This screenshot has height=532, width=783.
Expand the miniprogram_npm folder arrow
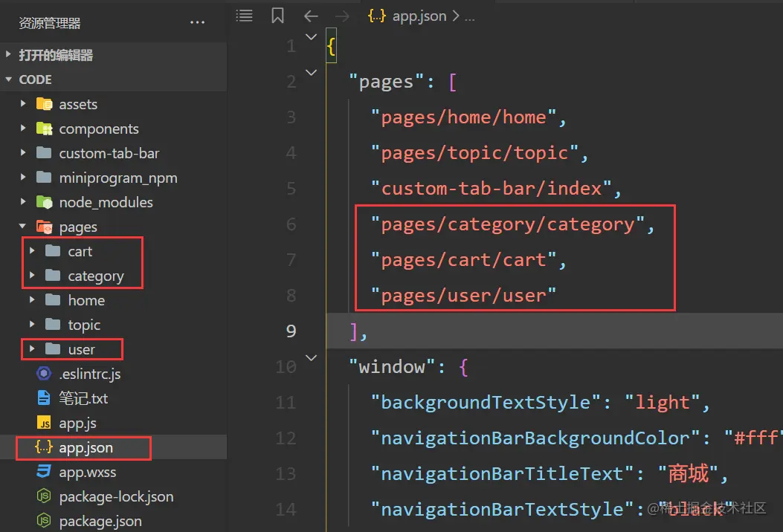[23, 177]
